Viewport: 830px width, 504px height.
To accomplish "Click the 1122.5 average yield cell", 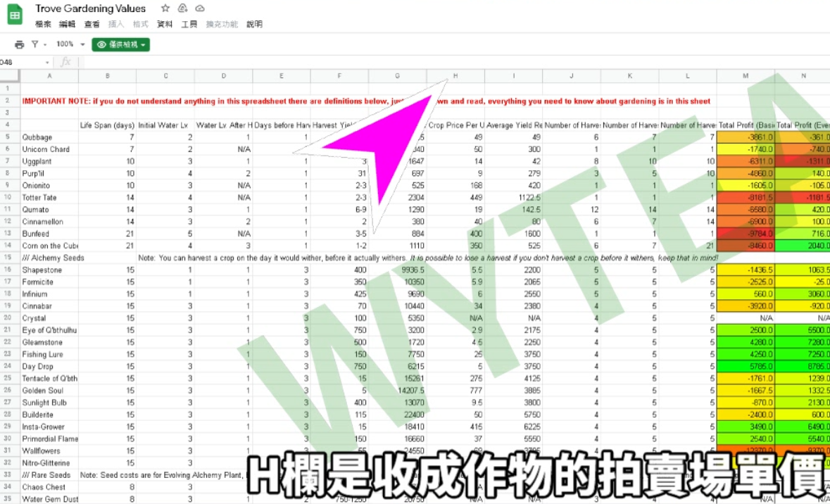I will pyautogui.click(x=513, y=198).
